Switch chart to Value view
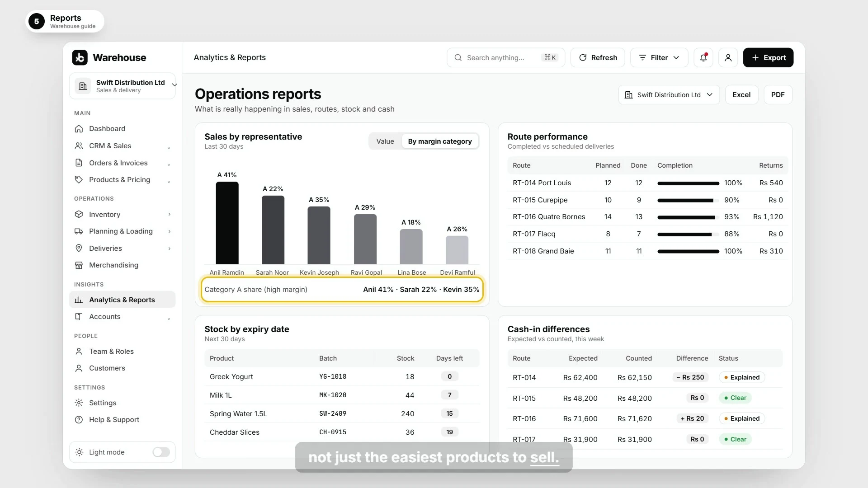Screen dimensions: 868x488 [x=385, y=141]
